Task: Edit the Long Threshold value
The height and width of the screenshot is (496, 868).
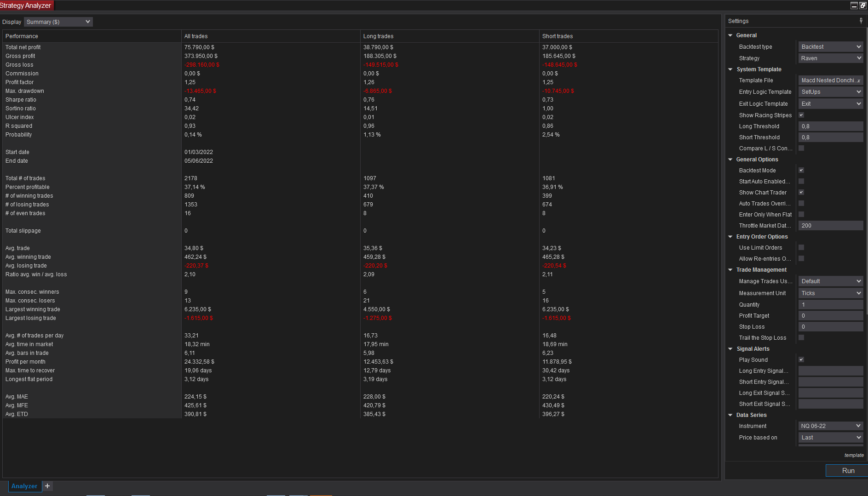Action: pos(831,126)
